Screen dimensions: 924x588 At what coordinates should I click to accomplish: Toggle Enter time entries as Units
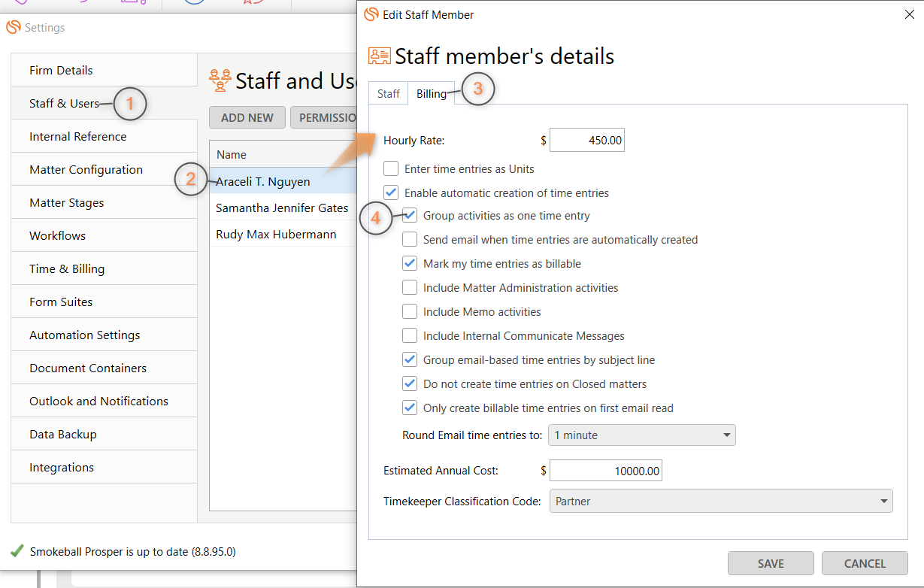pyautogui.click(x=391, y=169)
